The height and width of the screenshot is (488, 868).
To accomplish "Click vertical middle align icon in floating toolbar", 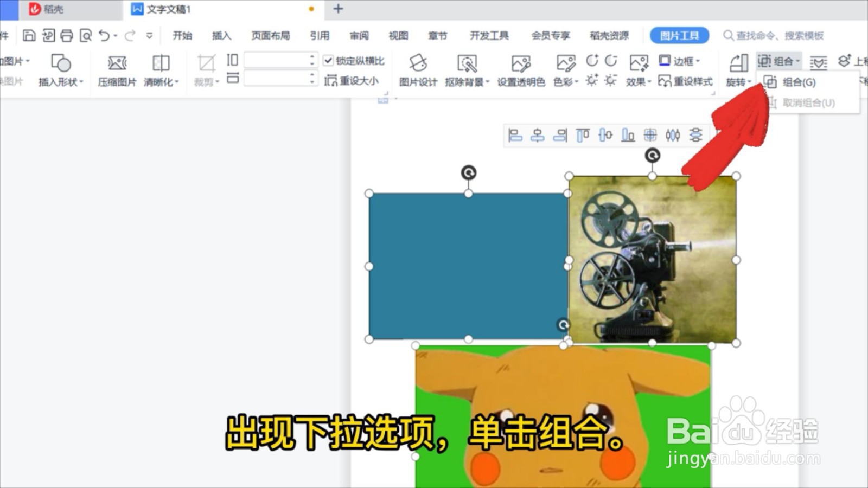I will [605, 135].
